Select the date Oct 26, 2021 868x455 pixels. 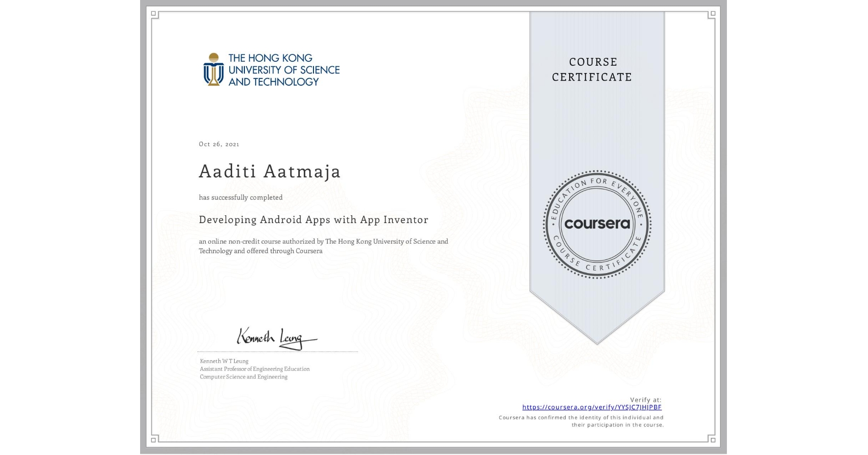pos(219,144)
